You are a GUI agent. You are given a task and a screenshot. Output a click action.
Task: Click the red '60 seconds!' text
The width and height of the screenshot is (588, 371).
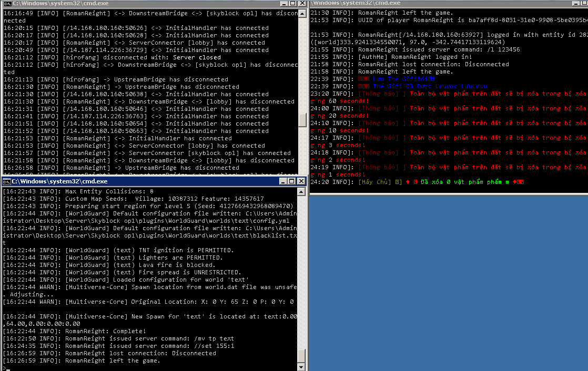click(x=349, y=101)
